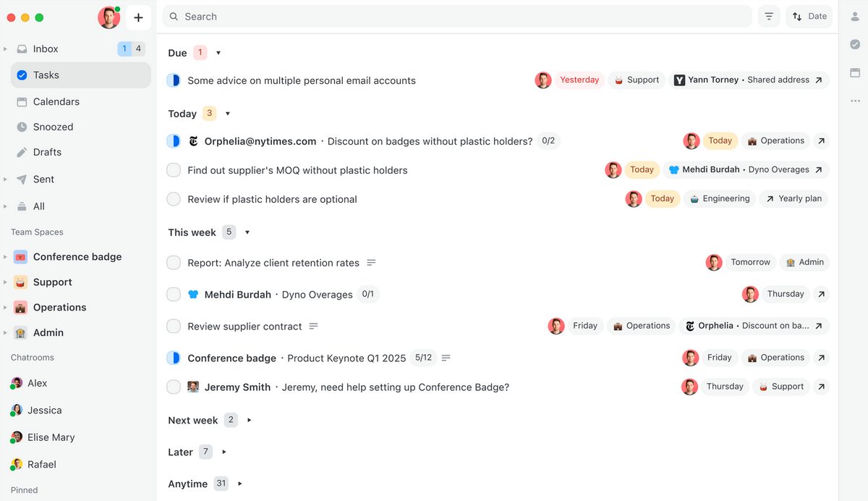Click the 0/2 subtask count badge

point(548,141)
